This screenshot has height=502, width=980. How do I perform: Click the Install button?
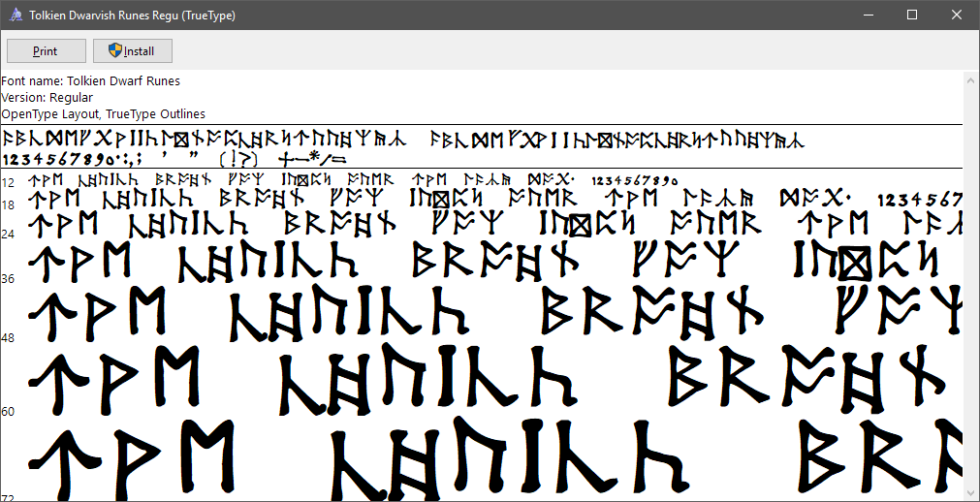point(133,51)
